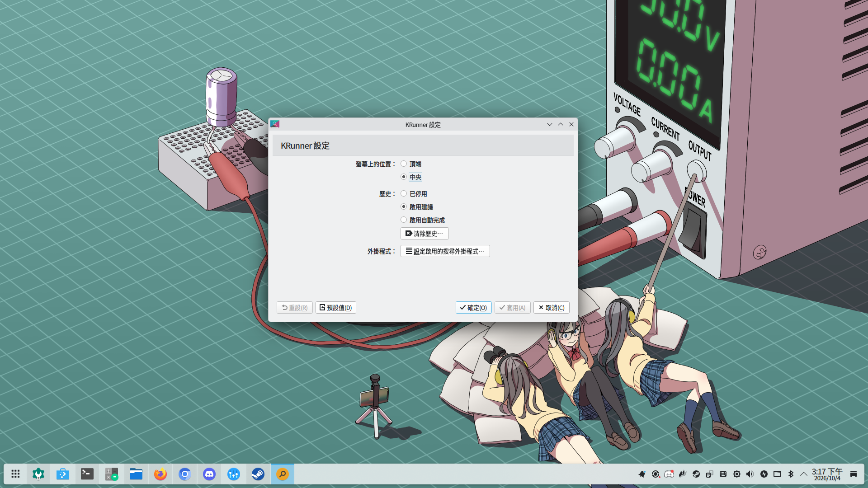Open the application launcher grid

15,474
